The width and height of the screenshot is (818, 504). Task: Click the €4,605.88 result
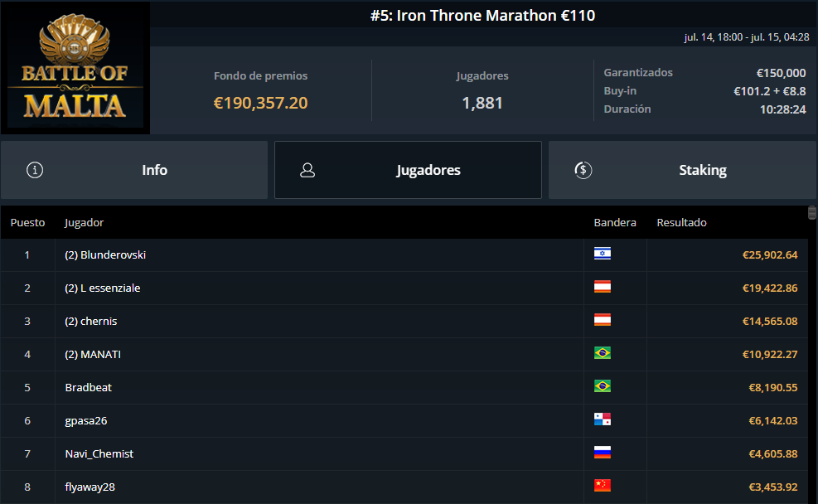point(773,454)
